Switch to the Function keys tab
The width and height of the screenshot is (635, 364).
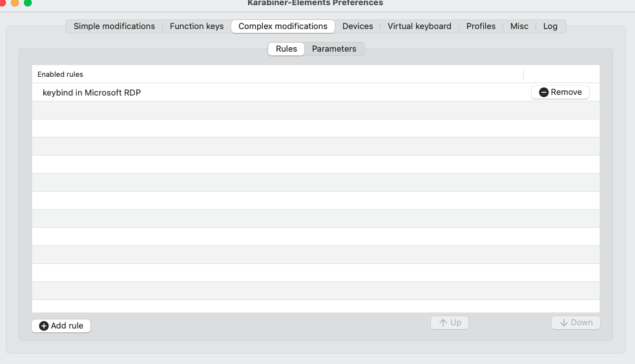(196, 26)
